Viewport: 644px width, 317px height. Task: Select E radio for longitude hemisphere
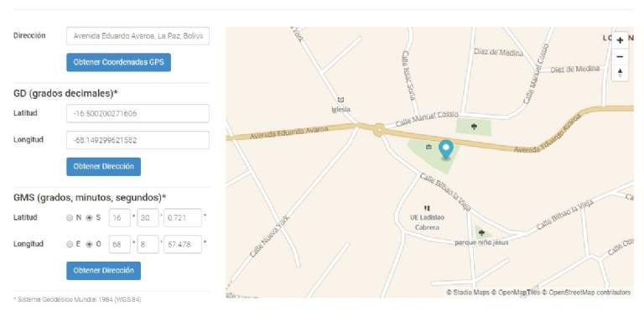tap(70, 244)
